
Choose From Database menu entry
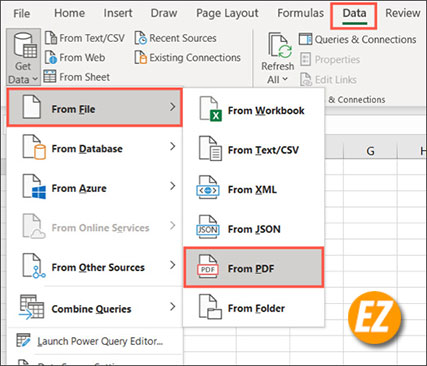pyautogui.click(x=94, y=147)
